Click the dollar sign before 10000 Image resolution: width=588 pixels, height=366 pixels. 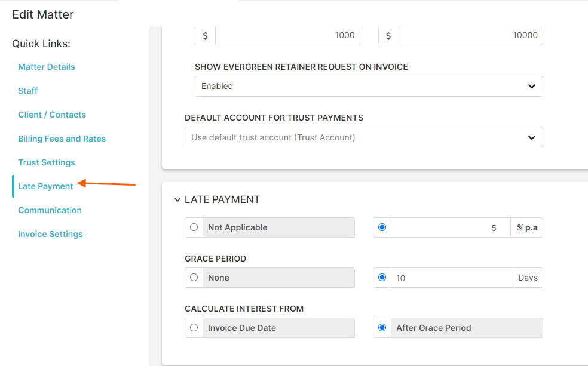point(388,36)
